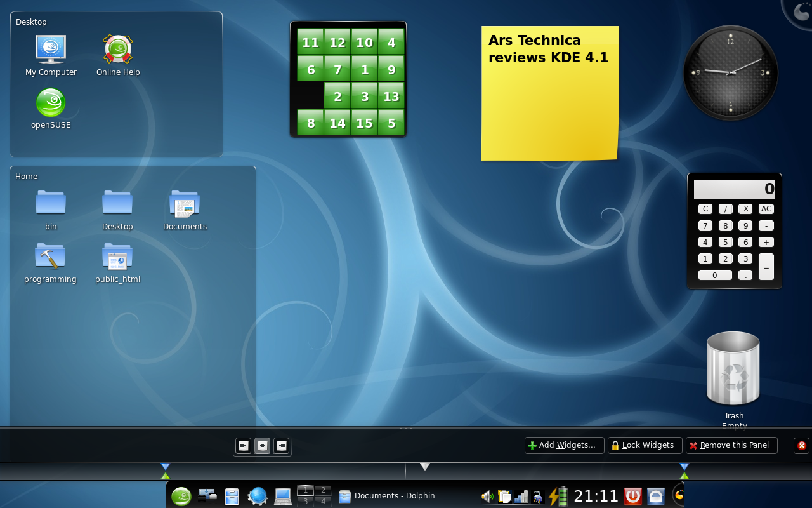Select Documents - Dolphin taskbar entry

click(x=387, y=496)
